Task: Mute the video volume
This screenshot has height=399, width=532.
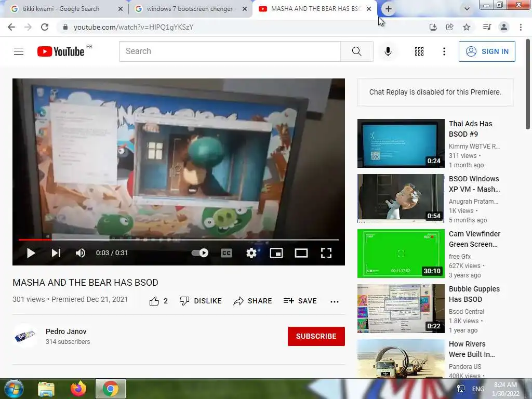Action: [x=81, y=253]
